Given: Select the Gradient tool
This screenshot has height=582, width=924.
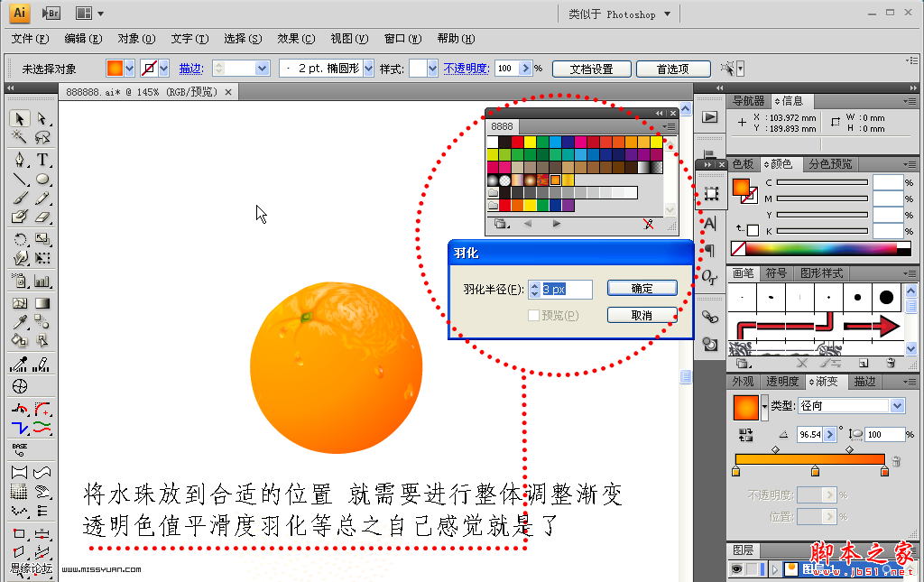Looking at the screenshot, I should pos(42,303).
